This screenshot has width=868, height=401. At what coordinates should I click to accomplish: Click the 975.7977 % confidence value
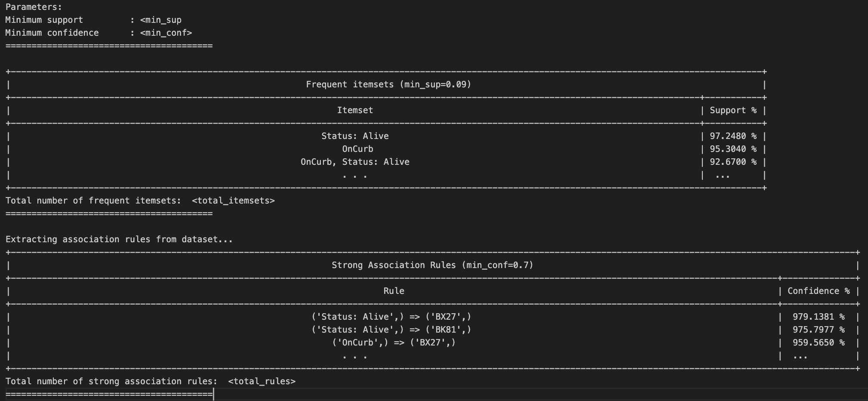[x=819, y=330]
